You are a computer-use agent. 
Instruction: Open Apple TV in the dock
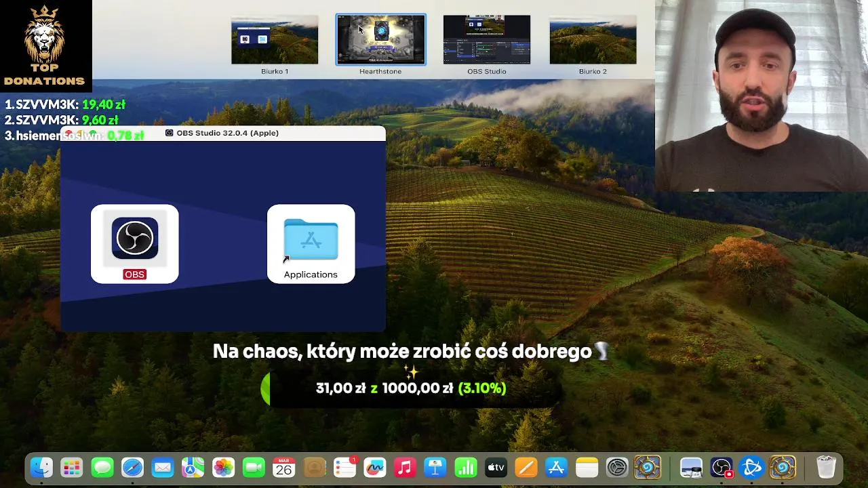pyautogui.click(x=496, y=468)
